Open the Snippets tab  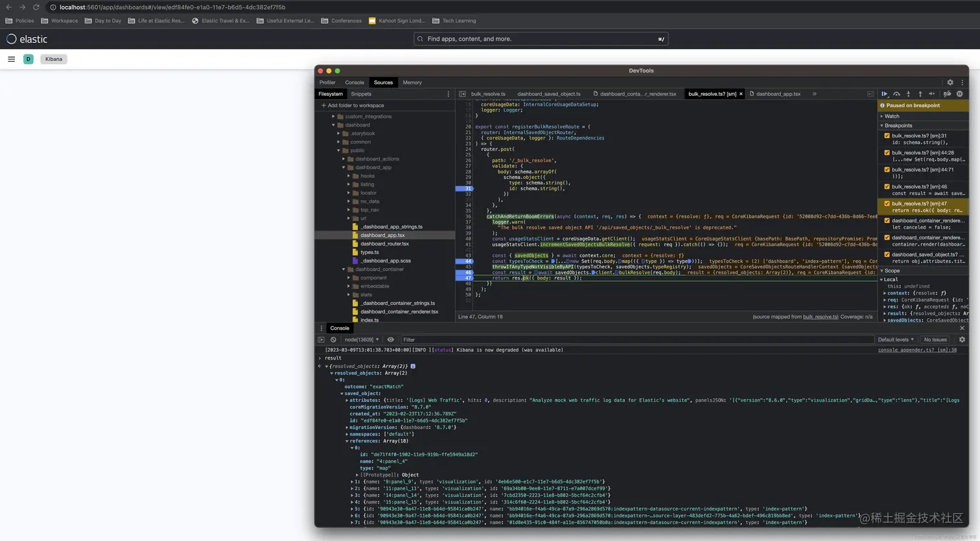(x=361, y=94)
